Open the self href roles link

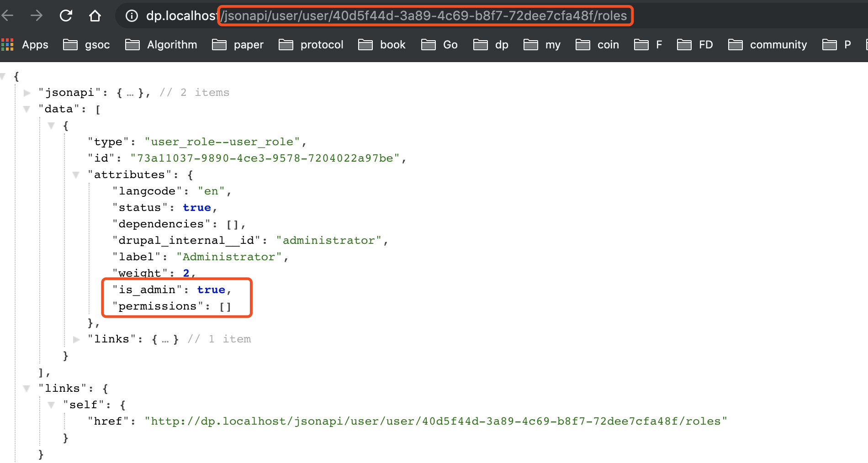(x=436, y=421)
